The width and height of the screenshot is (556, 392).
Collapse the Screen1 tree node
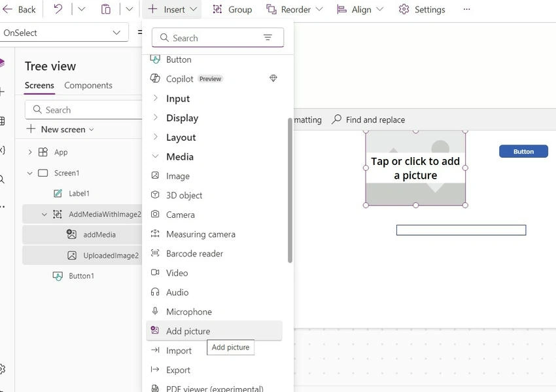pos(30,173)
